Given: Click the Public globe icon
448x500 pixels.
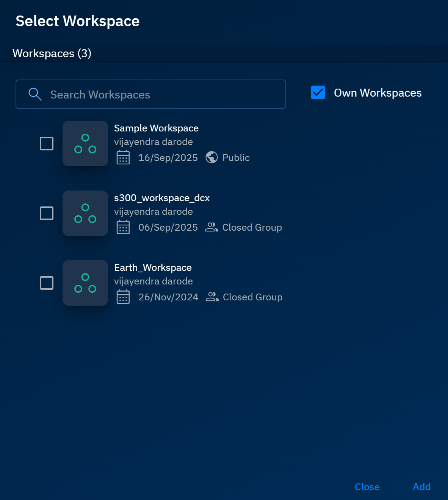Looking at the screenshot, I should [x=211, y=157].
